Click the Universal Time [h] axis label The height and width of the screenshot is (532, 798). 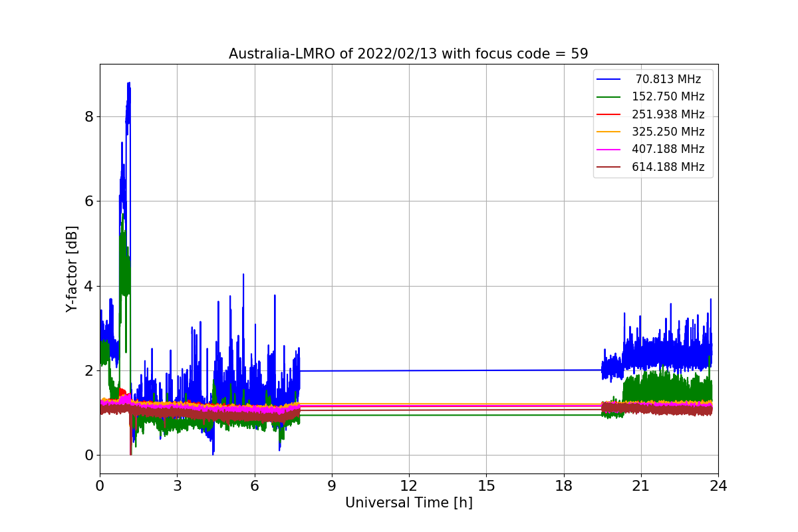coord(408,503)
